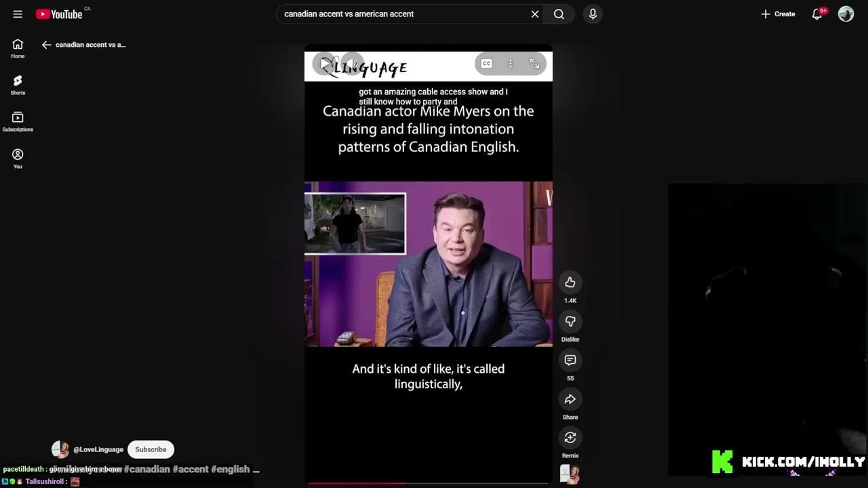Toggle closed captions on the Short

(486, 64)
